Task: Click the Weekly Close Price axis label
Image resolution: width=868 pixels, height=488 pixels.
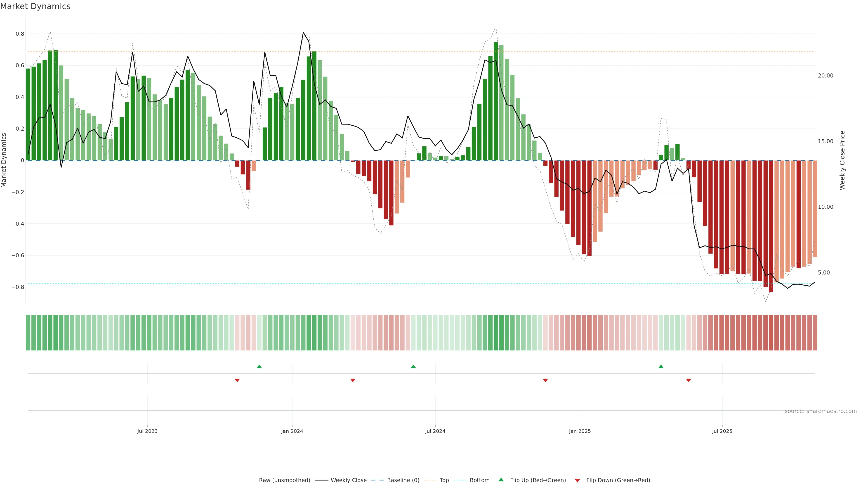Action: coord(842,160)
